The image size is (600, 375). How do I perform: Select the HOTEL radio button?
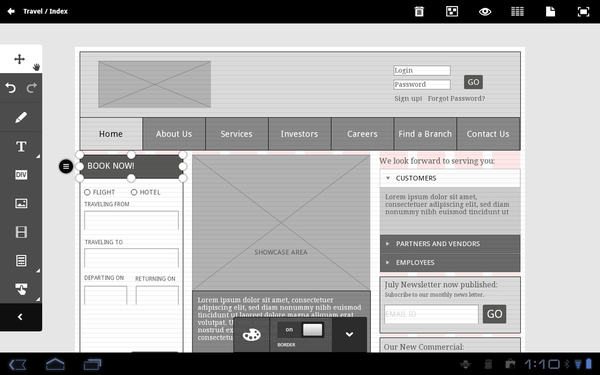pos(134,192)
